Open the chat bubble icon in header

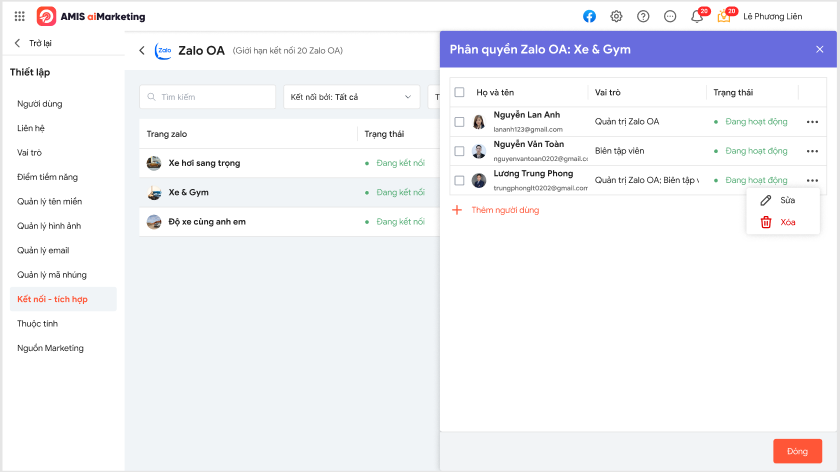pos(670,17)
